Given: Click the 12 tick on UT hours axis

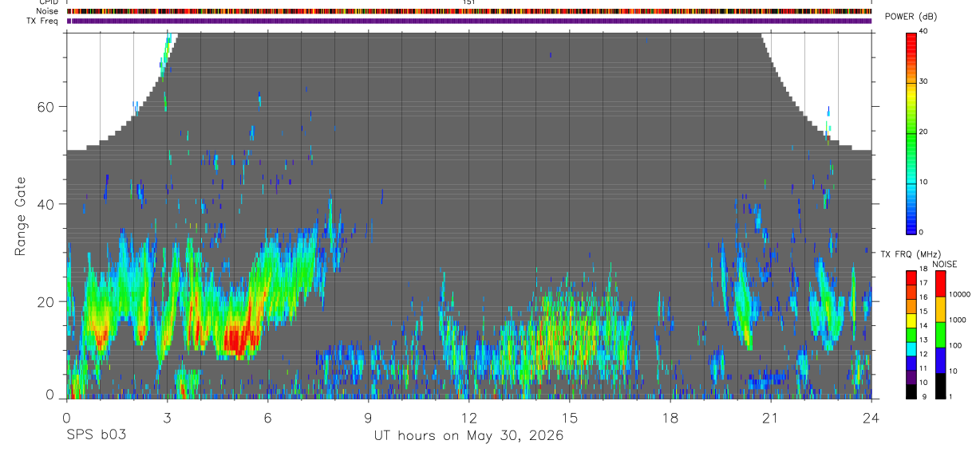Looking at the screenshot, I should (468, 417).
